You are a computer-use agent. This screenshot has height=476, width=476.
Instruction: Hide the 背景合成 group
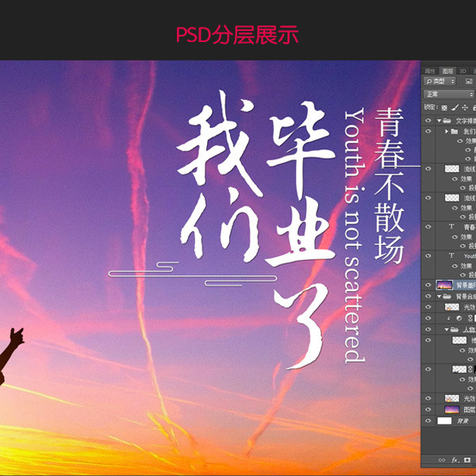click(428, 296)
